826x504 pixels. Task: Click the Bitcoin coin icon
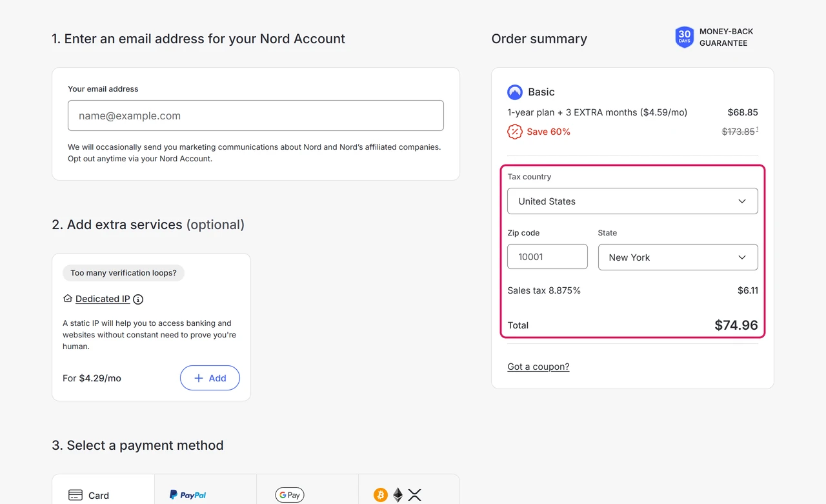(381, 495)
